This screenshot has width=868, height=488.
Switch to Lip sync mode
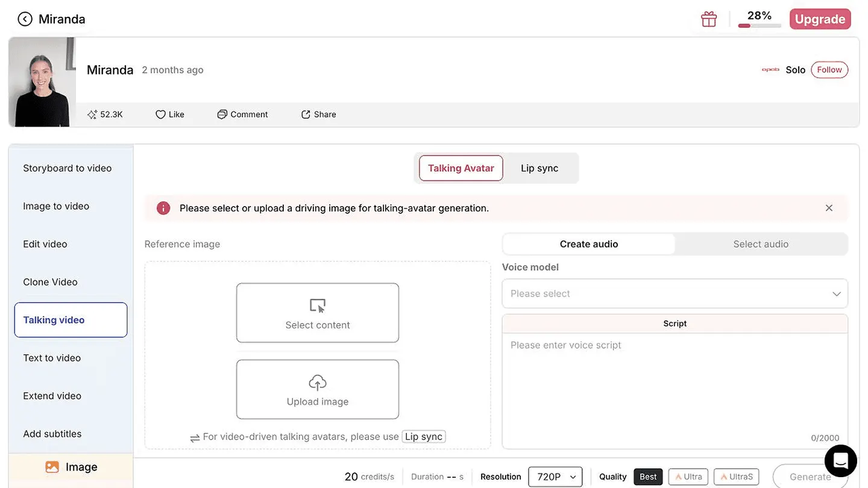tap(539, 168)
